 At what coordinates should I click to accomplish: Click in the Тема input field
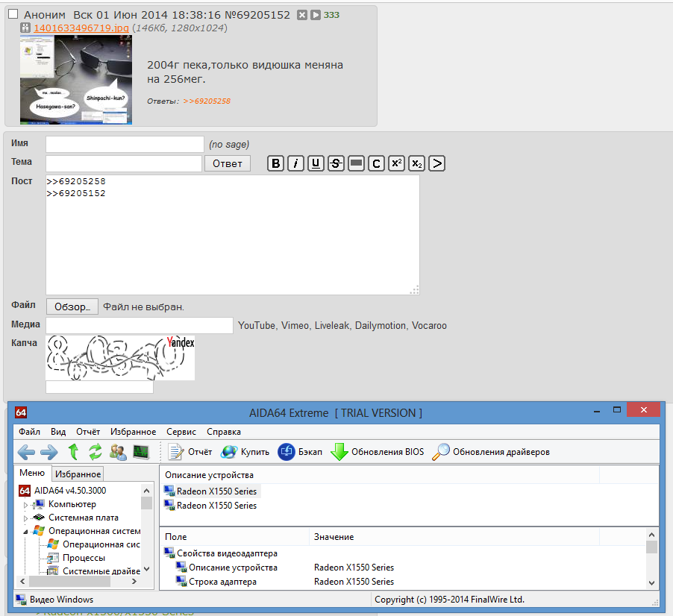coord(124,163)
